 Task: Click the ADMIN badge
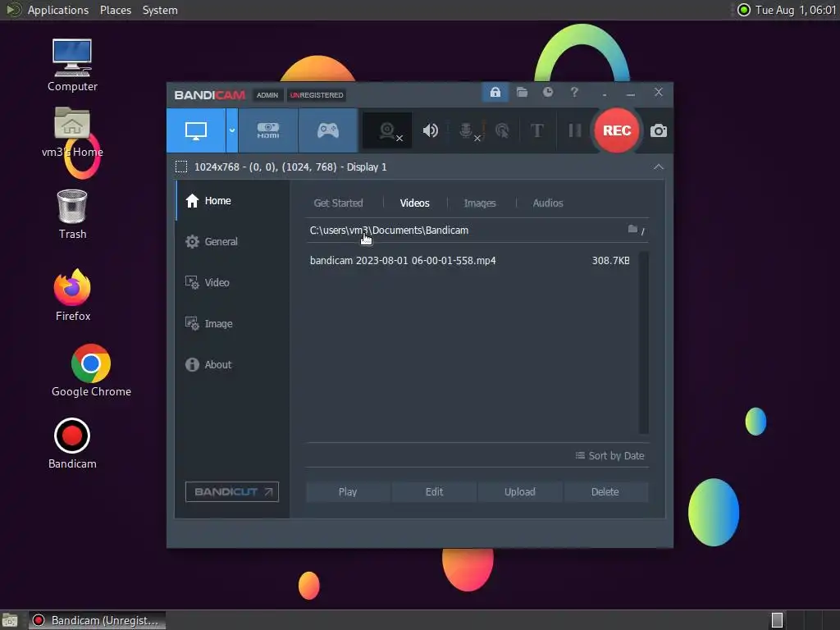coord(267,95)
